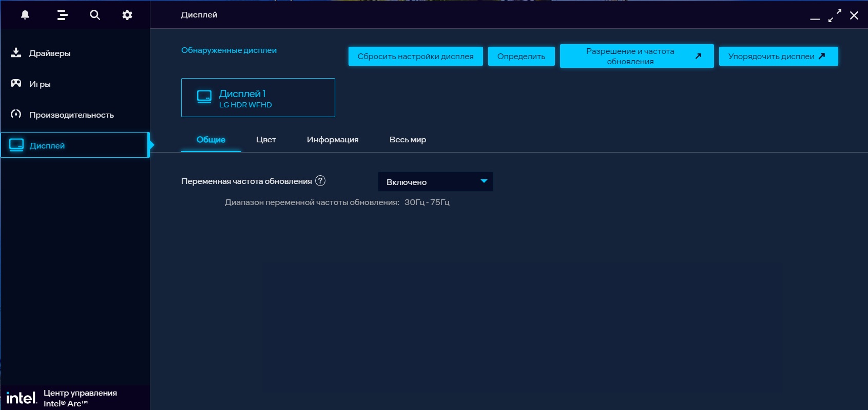Click the Intel logo at bottom left
The image size is (868, 410).
point(21,398)
